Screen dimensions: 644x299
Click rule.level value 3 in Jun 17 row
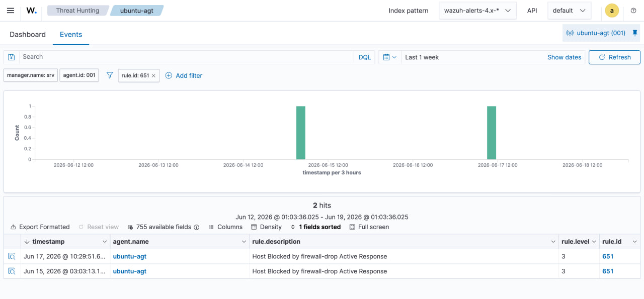click(x=563, y=256)
